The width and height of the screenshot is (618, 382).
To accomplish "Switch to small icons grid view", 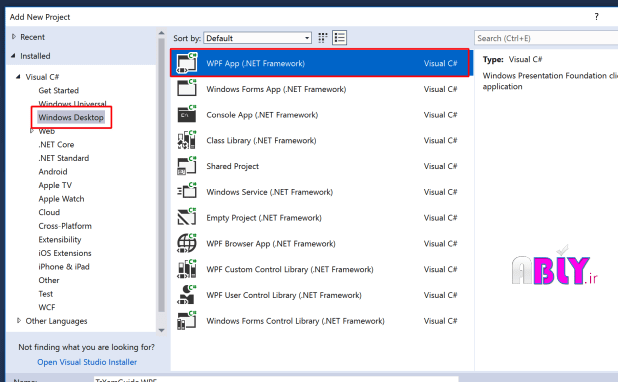I will tap(323, 38).
